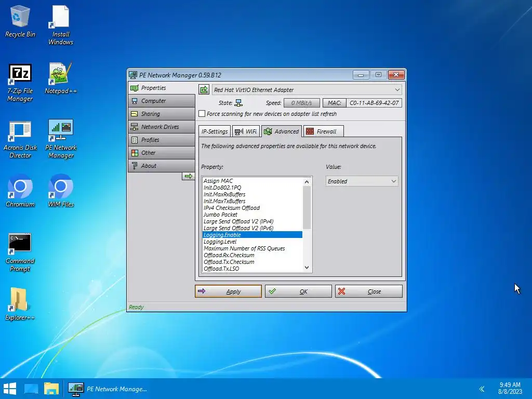Screen dimensions: 532x399
Task: Select Assign MAC property
Action: [x=252, y=181]
